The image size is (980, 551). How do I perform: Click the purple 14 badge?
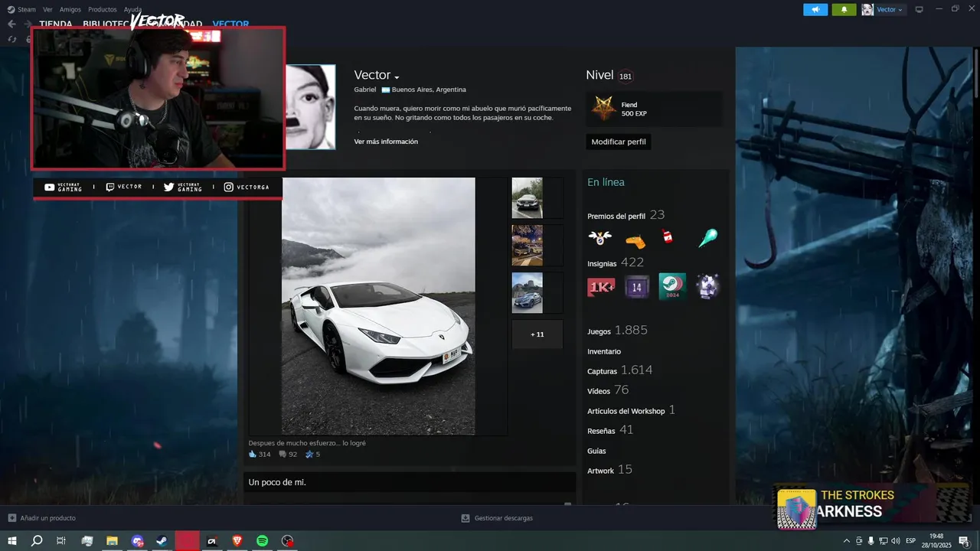[636, 287]
